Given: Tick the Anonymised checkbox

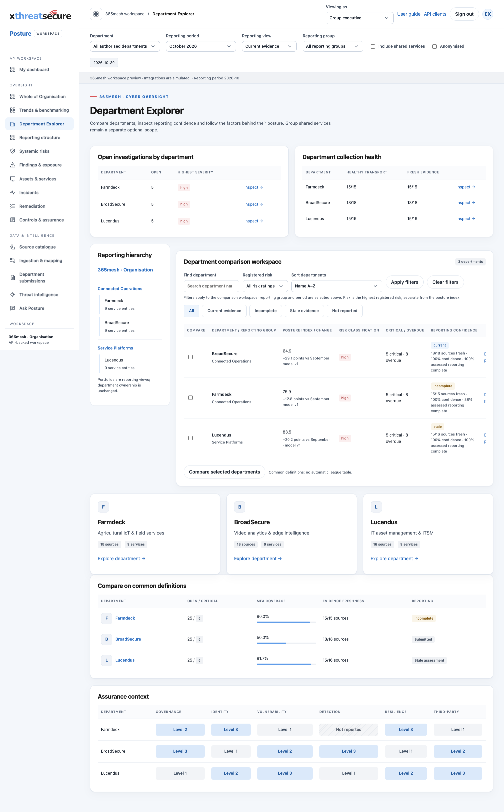Looking at the screenshot, I should click(434, 46).
